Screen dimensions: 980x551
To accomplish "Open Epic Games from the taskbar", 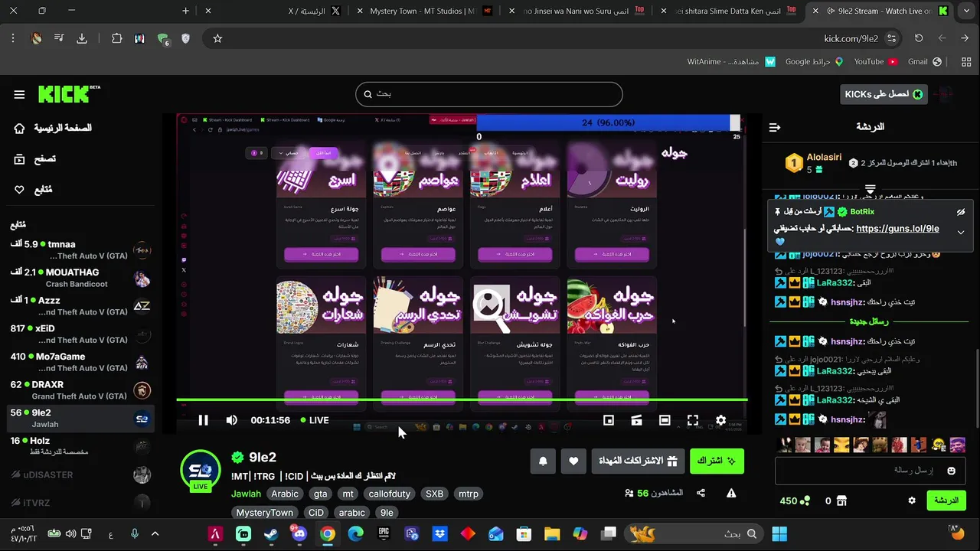I will 384,534.
